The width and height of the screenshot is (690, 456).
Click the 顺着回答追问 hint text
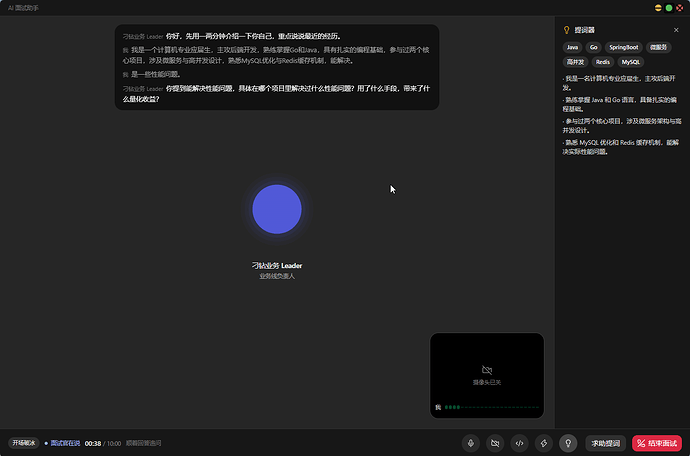click(x=143, y=443)
